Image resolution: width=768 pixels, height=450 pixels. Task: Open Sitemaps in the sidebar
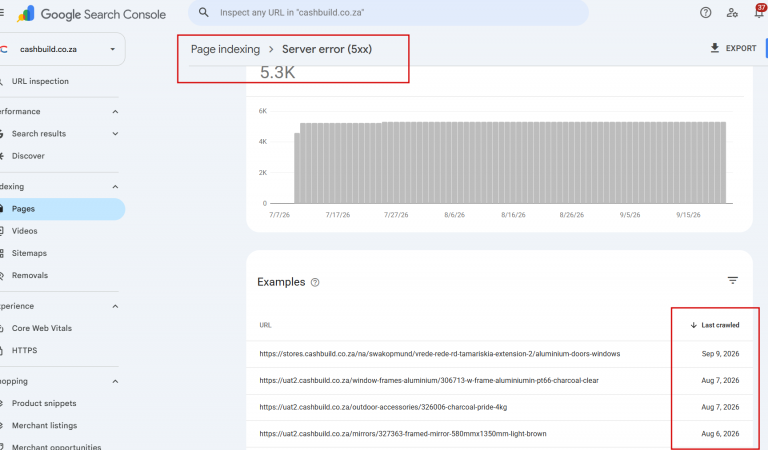click(29, 253)
